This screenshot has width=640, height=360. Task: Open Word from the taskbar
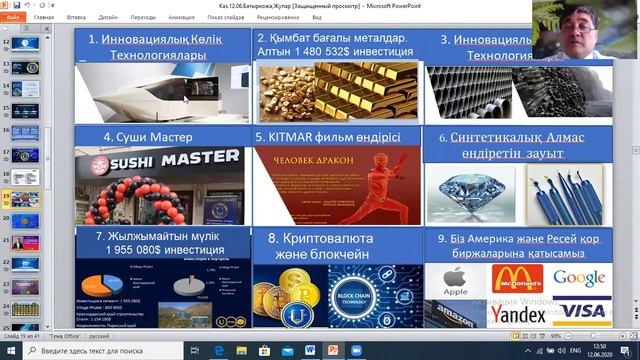(x=310, y=351)
